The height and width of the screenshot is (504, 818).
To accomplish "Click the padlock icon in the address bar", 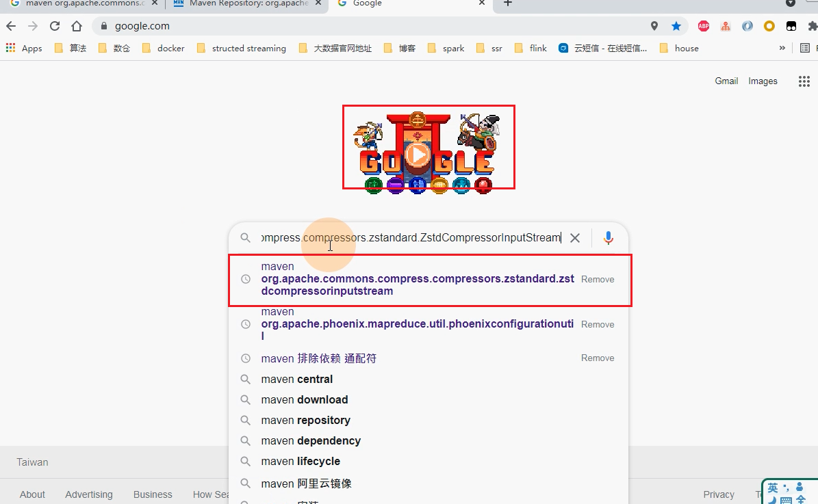I will tap(104, 26).
